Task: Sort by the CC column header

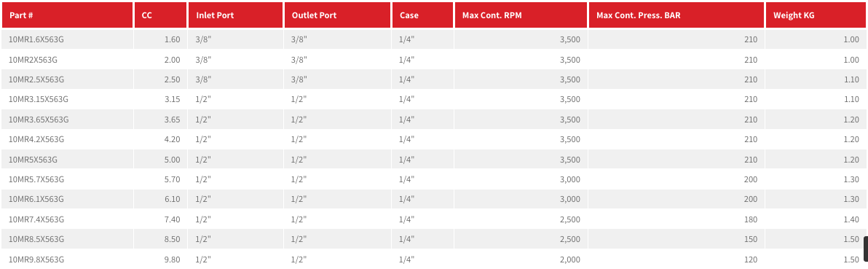Action: [161, 15]
